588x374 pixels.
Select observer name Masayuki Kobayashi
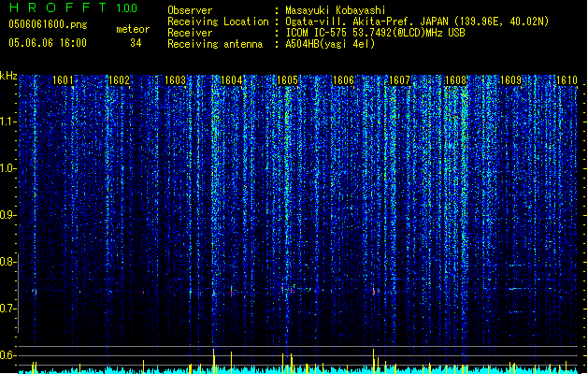point(336,10)
